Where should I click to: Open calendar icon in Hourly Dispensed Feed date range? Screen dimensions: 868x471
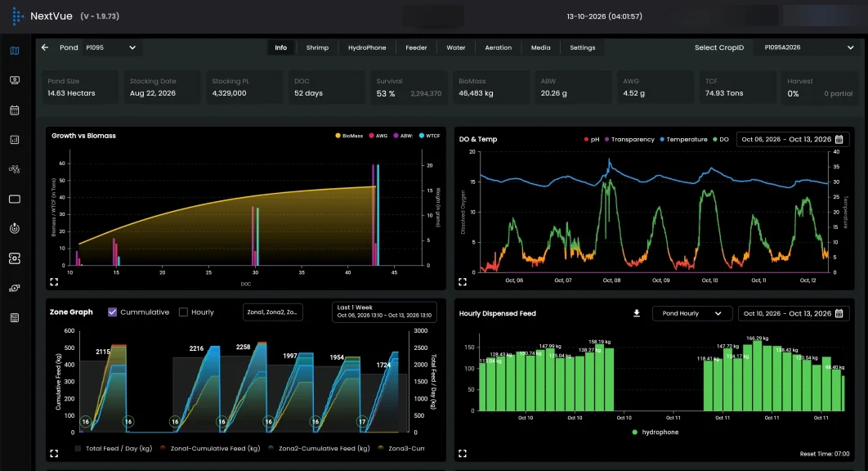coord(839,314)
